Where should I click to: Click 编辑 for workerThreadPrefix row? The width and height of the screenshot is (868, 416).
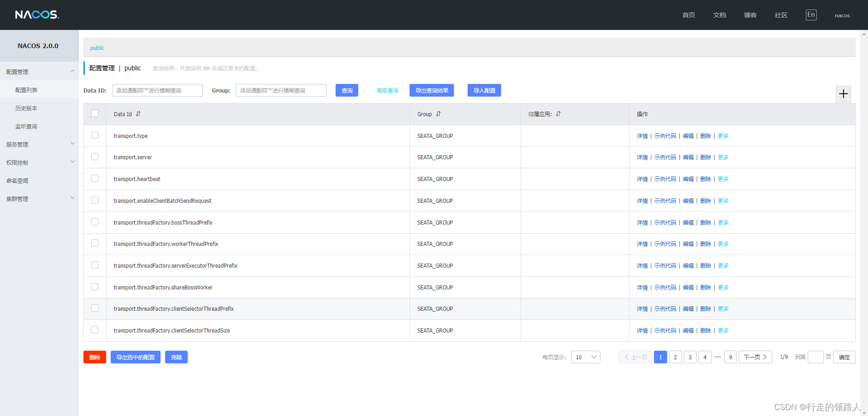click(688, 244)
